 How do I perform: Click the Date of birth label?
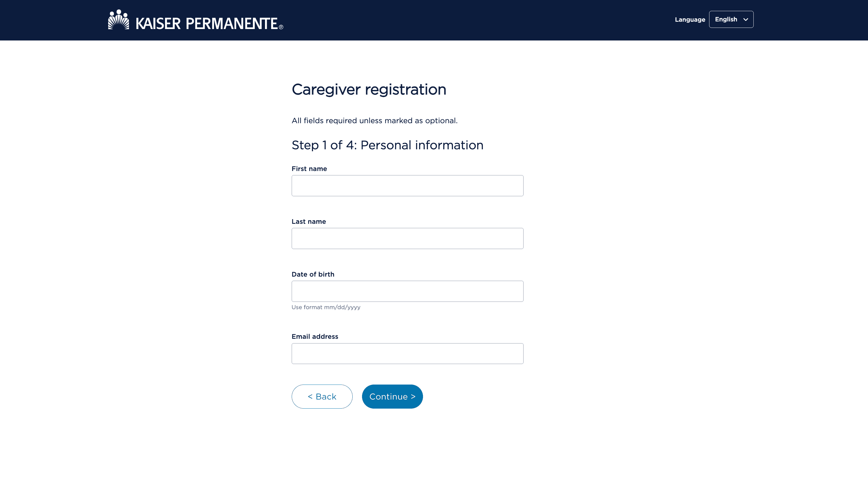[x=312, y=274]
